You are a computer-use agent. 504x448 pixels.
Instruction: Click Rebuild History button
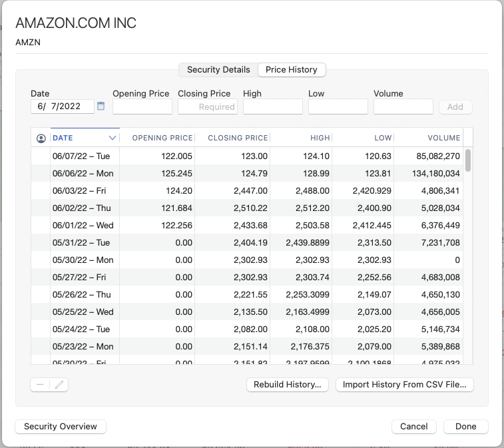(x=288, y=385)
